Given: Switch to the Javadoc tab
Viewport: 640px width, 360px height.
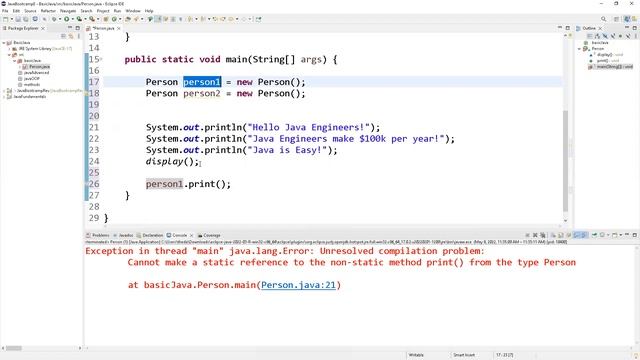Looking at the screenshot, I should click(123, 235).
